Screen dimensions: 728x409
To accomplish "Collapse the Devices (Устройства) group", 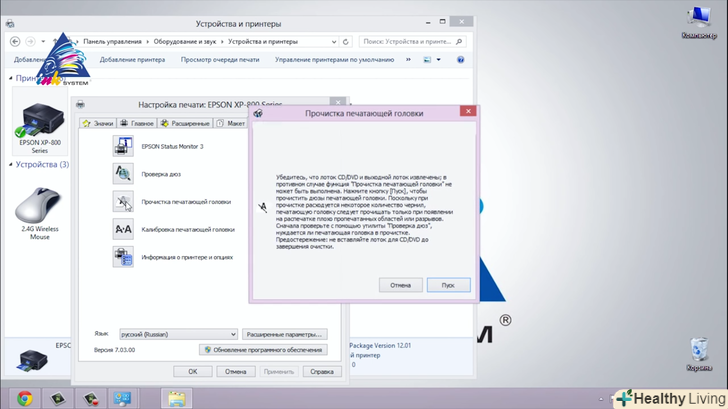I will (x=10, y=164).
